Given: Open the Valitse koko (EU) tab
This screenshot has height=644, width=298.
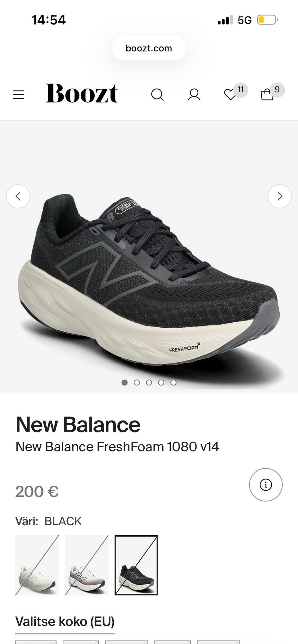Looking at the screenshot, I should (65, 622).
